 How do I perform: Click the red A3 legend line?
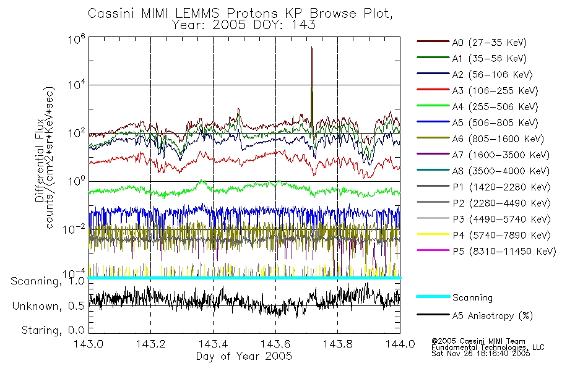[433, 90]
